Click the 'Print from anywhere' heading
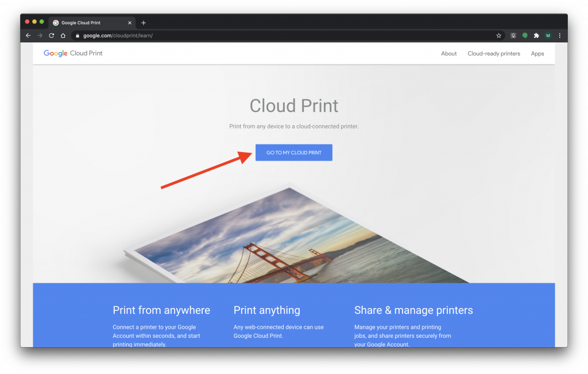The width and height of the screenshot is (588, 374). point(161,310)
